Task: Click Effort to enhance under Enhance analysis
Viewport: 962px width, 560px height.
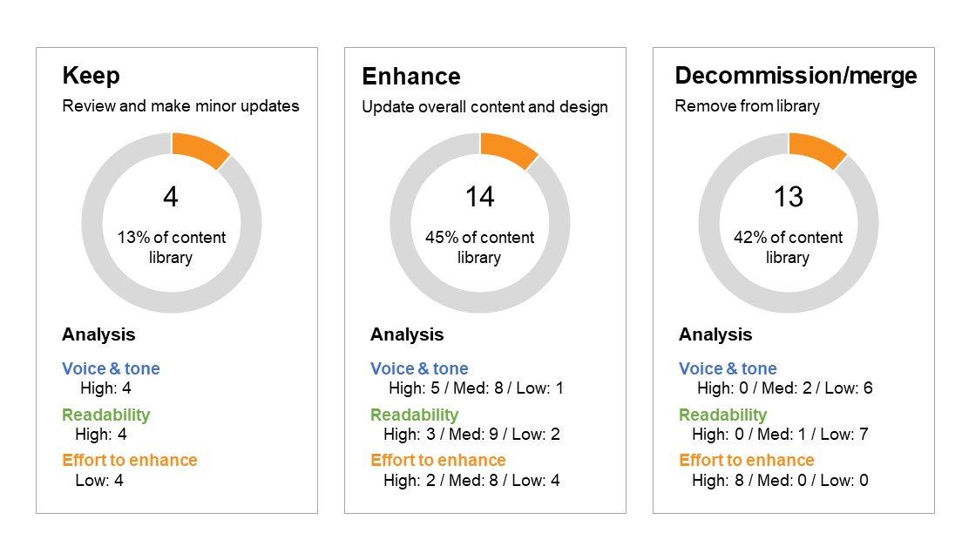Action: click(x=438, y=460)
